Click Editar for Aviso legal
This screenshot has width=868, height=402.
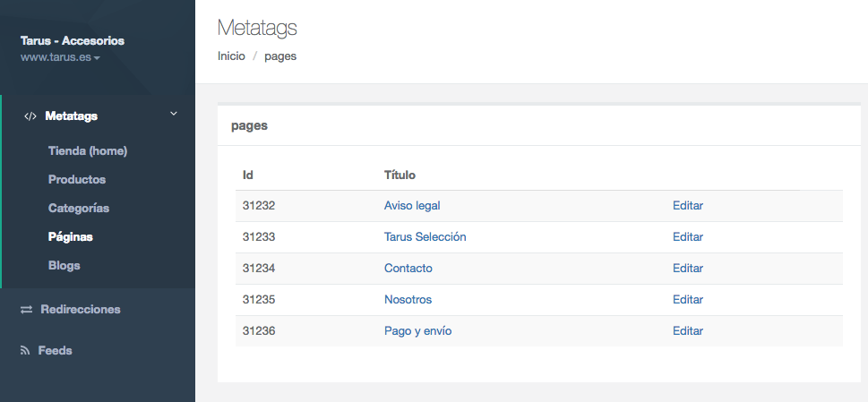[x=688, y=205]
